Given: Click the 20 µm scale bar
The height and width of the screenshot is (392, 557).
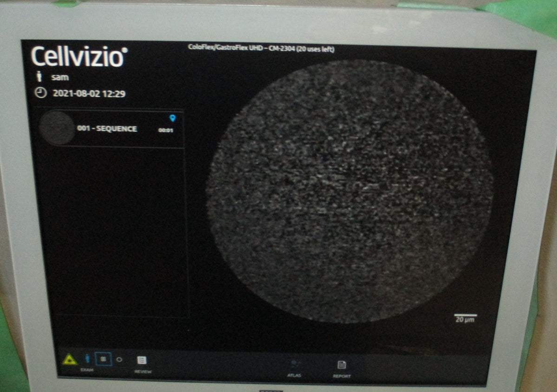Looking at the screenshot, I should [x=466, y=318].
